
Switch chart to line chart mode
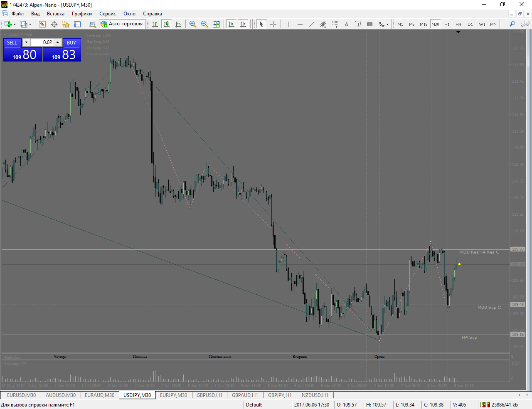pos(178,24)
